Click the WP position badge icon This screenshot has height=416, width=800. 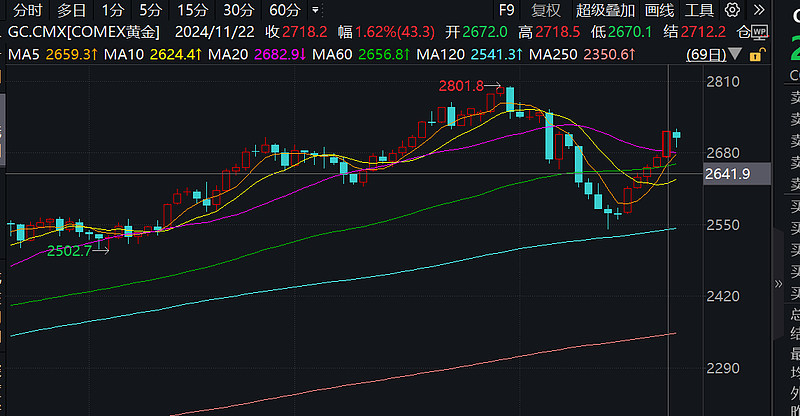point(759,32)
